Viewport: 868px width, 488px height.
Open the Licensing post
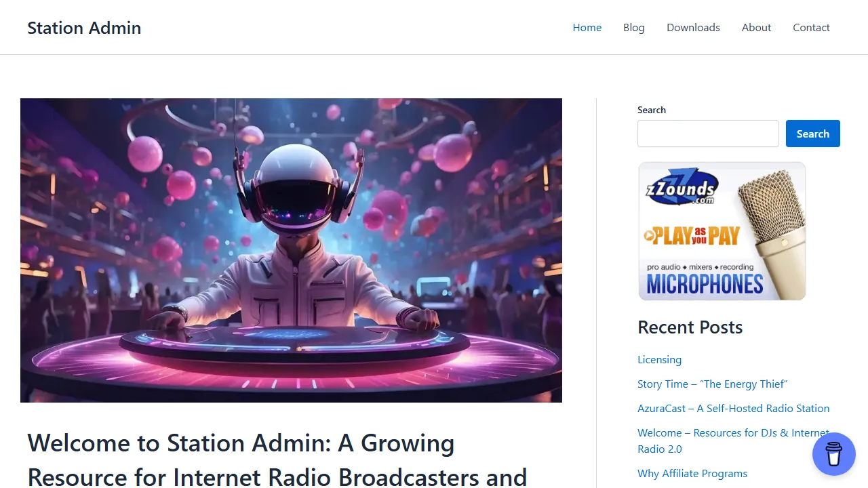point(659,359)
